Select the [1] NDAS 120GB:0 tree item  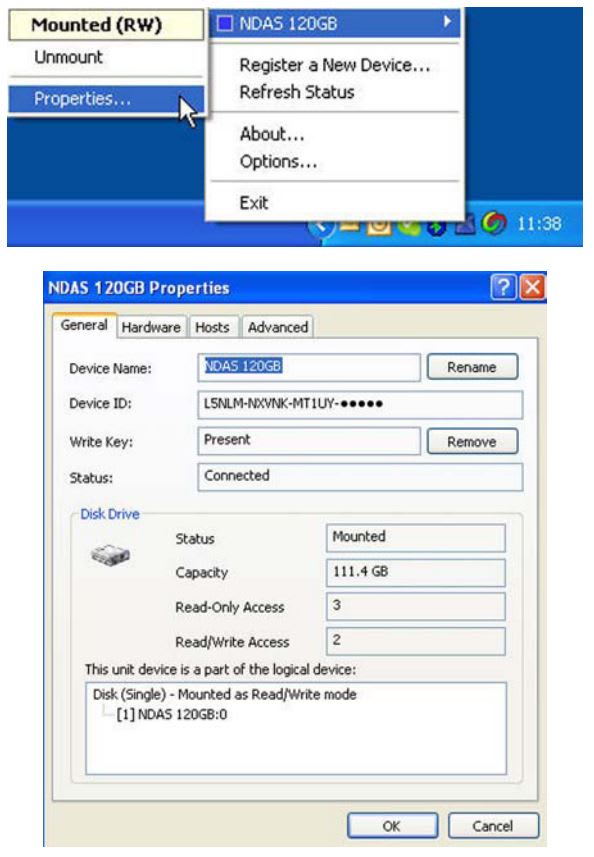point(172,714)
